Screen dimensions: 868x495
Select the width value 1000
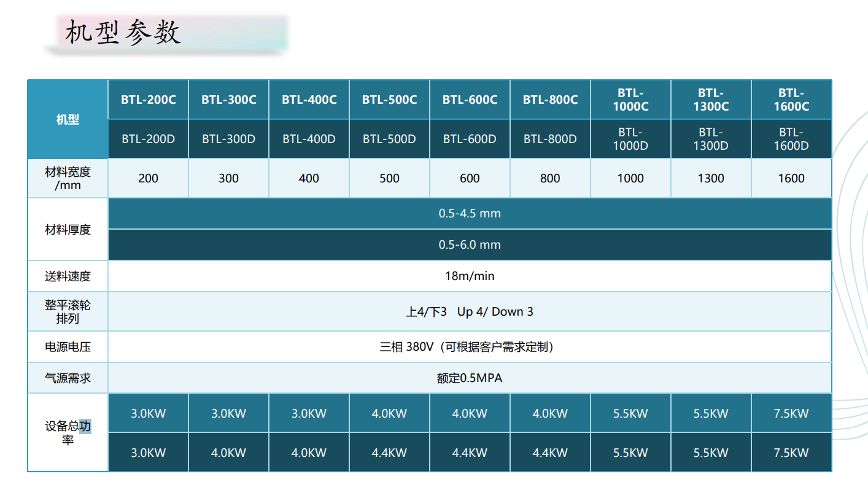pyautogui.click(x=630, y=178)
